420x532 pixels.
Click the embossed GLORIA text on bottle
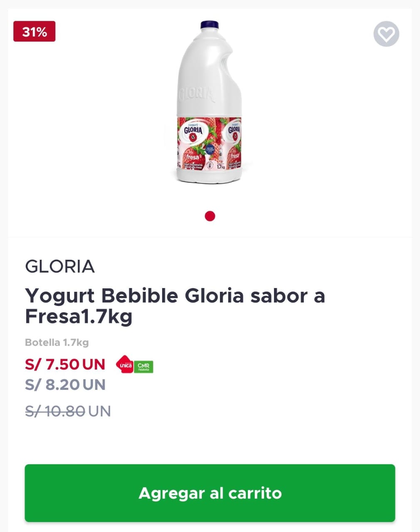(x=197, y=95)
